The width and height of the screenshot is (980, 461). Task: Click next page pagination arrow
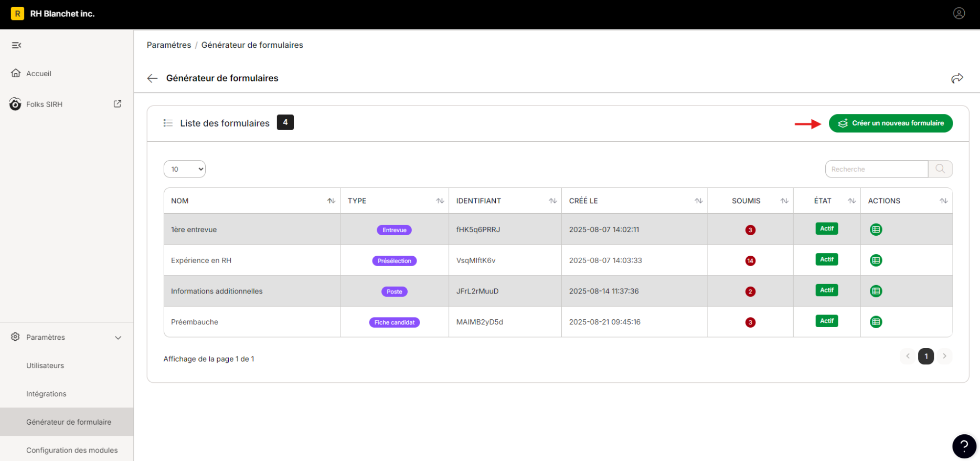pos(944,356)
